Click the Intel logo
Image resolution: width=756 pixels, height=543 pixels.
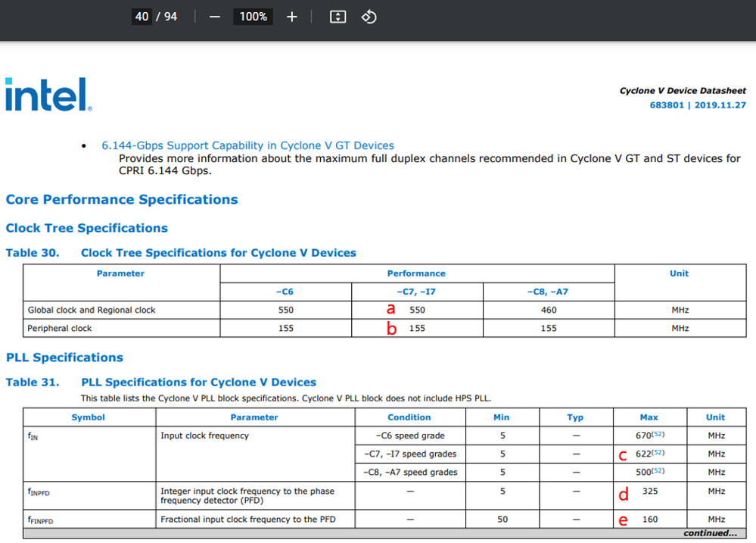pos(47,95)
